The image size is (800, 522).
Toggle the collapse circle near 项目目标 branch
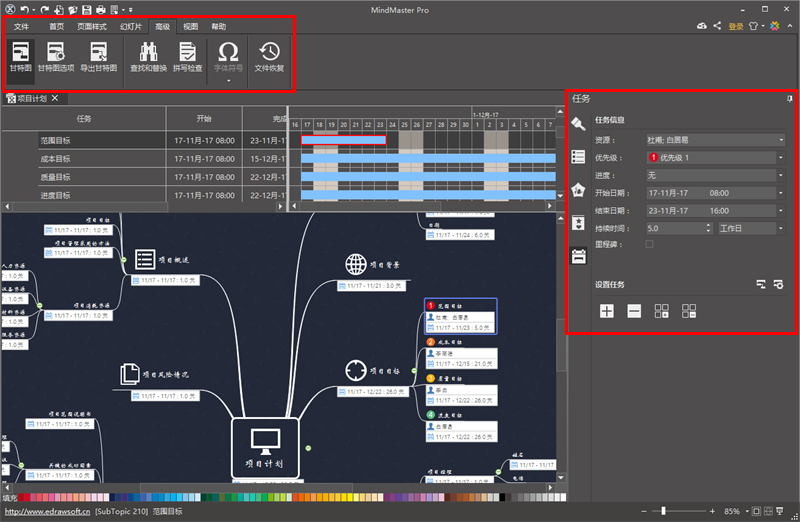click(414, 371)
